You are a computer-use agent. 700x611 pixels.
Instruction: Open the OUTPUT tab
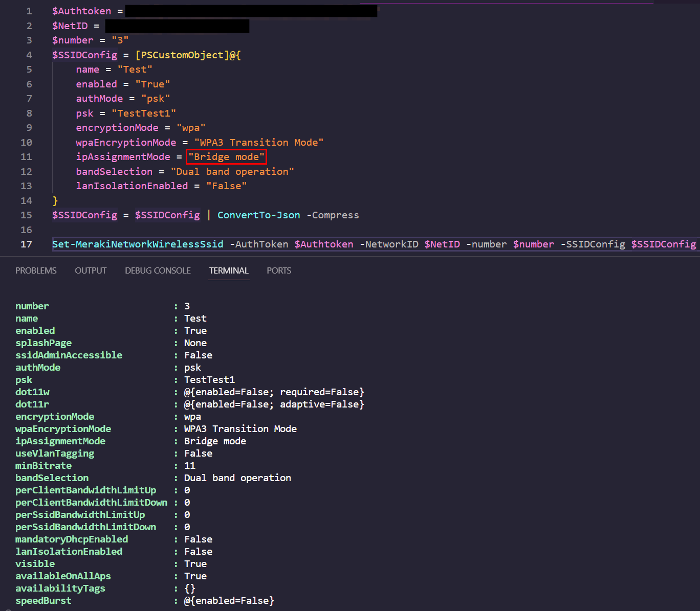[91, 270]
